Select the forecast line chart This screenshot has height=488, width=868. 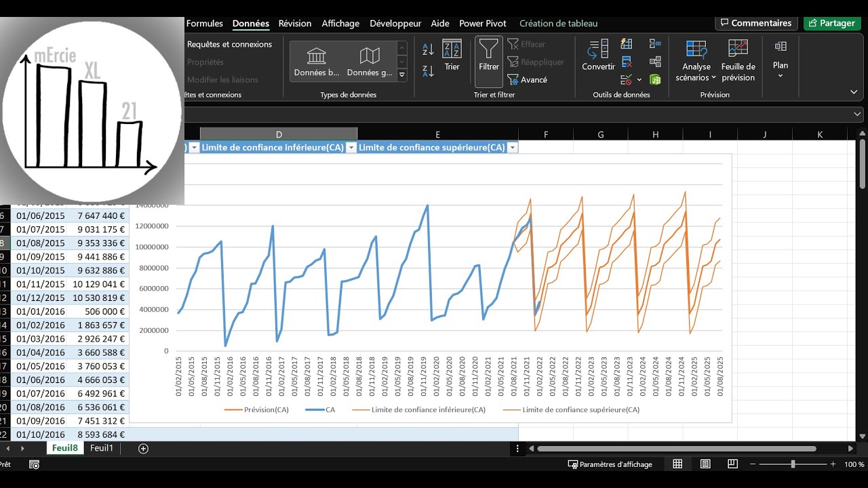[431, 288]
